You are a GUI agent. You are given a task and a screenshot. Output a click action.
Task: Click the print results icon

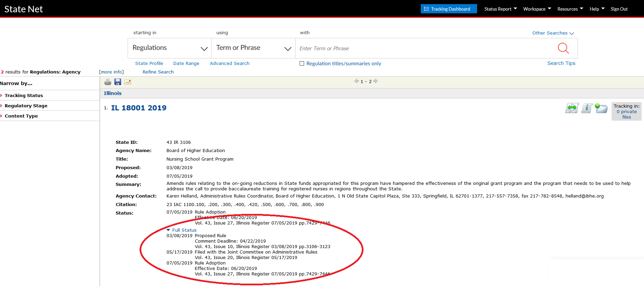coord(108,82)
